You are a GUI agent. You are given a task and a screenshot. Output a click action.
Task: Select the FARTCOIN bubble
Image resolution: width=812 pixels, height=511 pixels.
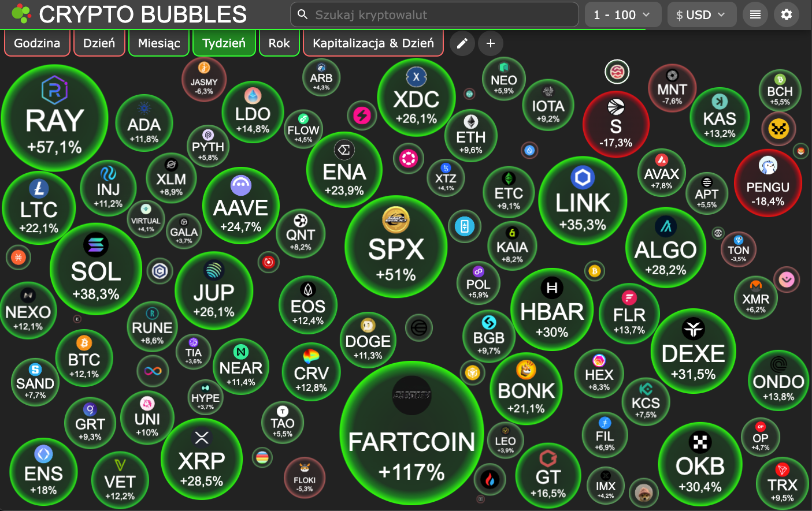411,433
